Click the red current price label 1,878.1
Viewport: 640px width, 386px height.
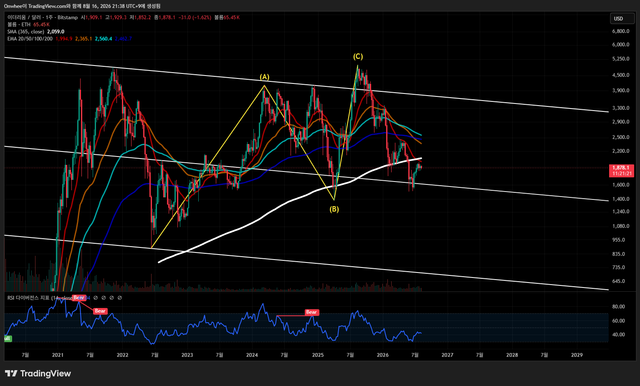click(622, 168)
